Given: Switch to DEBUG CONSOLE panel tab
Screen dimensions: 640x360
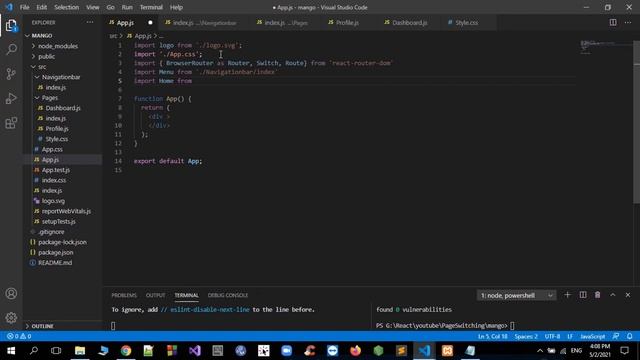Looking at the screenshot, I should point(228,295).
